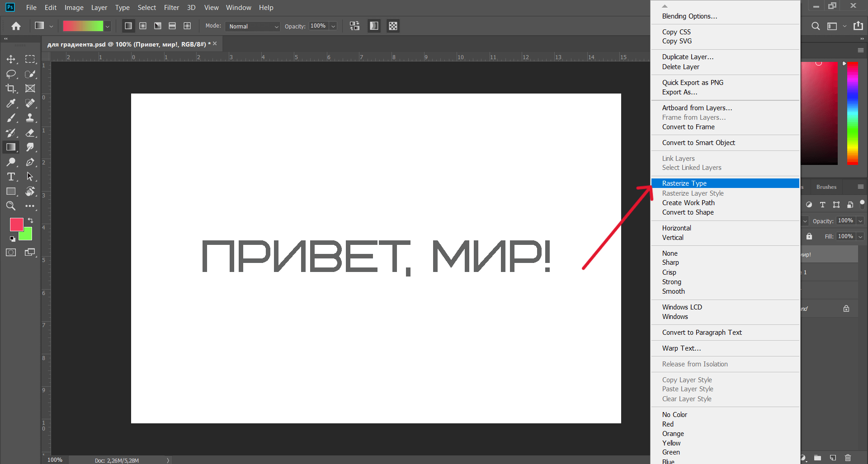
Task: Open the Layer menu
Action: point(99,8)
